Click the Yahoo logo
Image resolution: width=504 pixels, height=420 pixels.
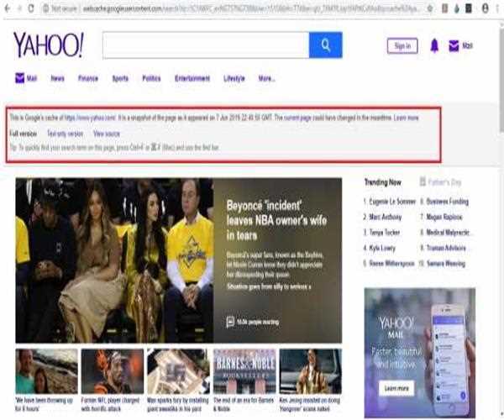48,45
